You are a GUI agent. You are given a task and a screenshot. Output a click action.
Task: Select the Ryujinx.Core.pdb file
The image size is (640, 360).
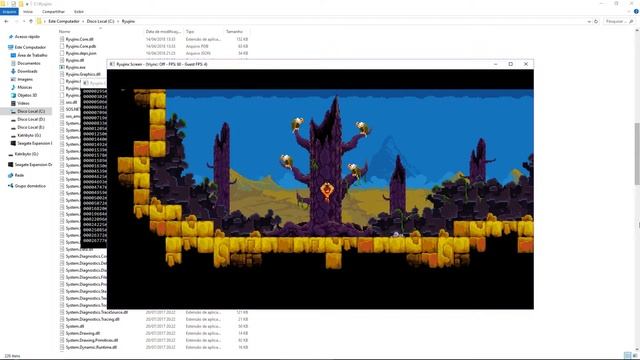click(x=81, y=46)
